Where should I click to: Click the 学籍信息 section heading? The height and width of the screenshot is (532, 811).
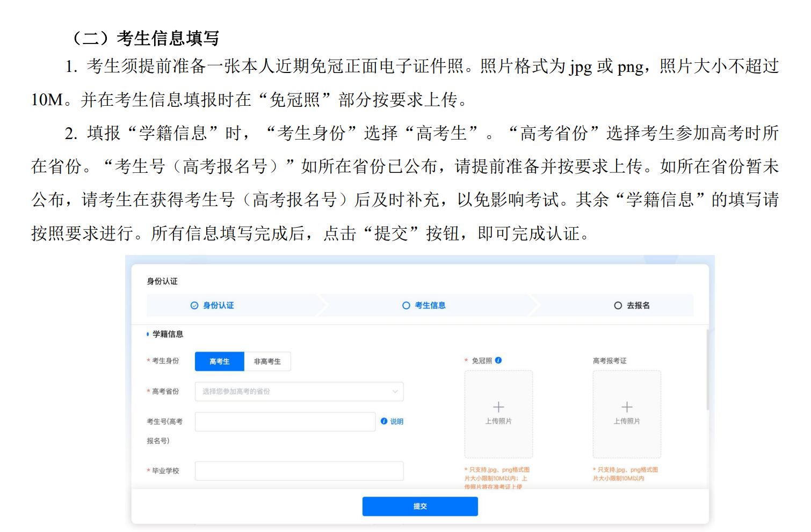point(168,334)
